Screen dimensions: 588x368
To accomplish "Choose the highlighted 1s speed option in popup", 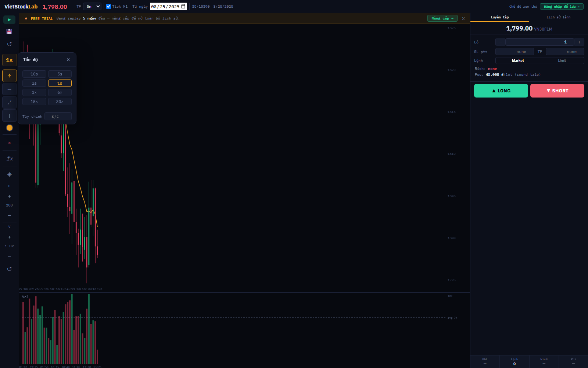I will pos(60,83).
